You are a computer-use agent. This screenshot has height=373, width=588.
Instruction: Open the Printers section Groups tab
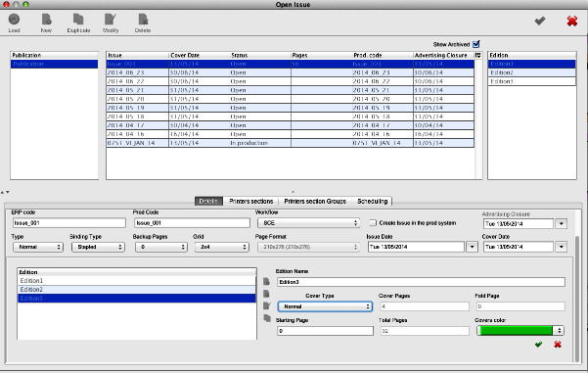pos(315,201)
